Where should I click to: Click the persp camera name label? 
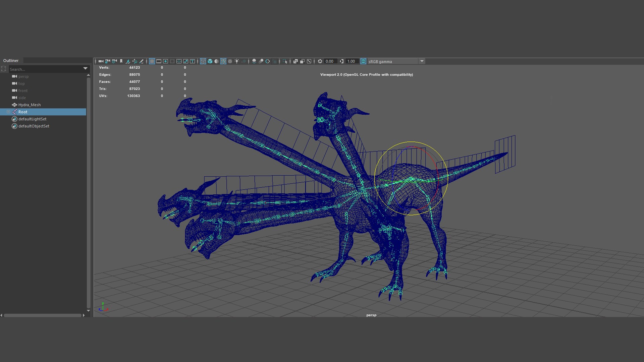[371, 315]
